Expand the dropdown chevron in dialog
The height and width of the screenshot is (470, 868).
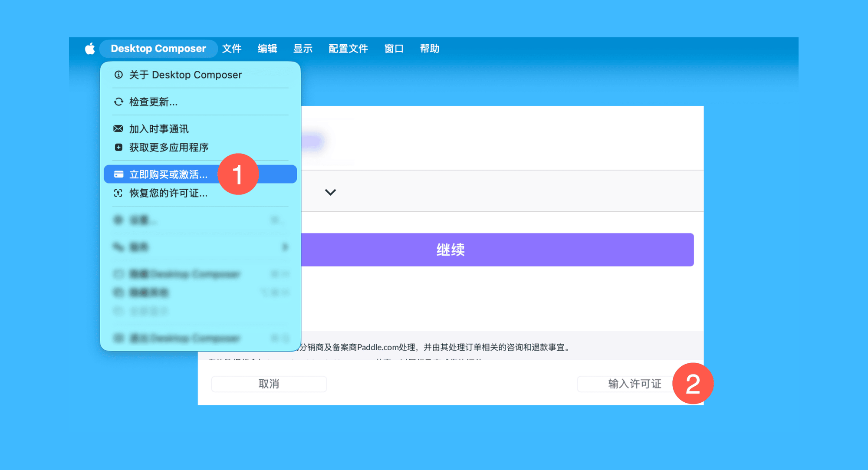331,192
